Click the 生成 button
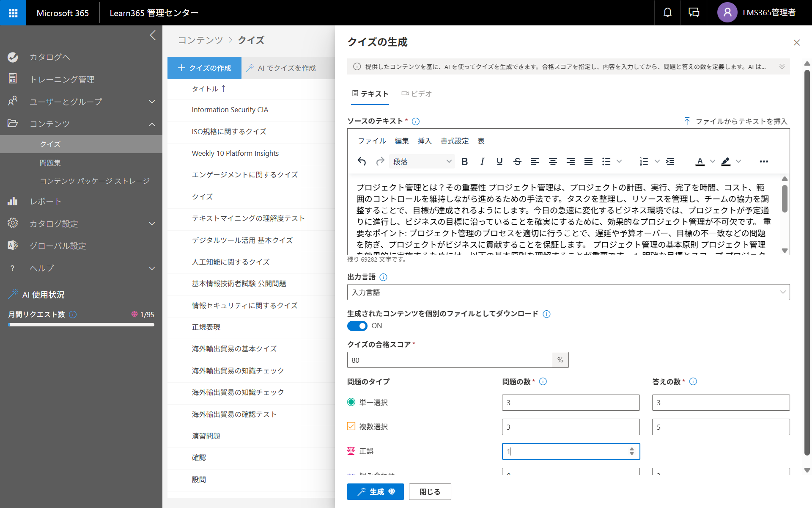812x508 pixels. tap(376, 491)
